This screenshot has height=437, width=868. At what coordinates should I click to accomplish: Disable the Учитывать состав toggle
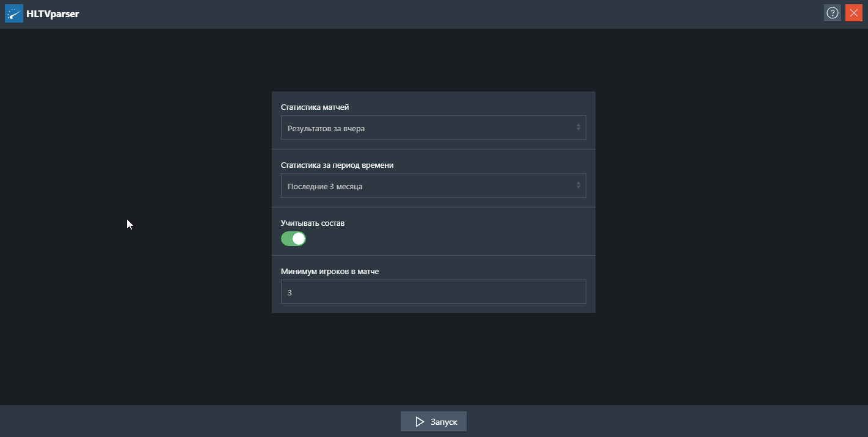[293, 239]
